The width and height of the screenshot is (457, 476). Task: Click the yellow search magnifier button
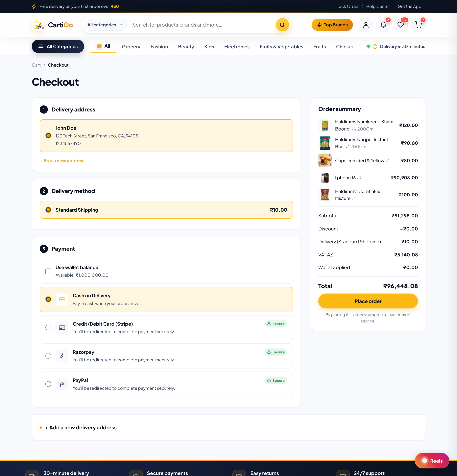pyautogui.click(x=282, y=25)
